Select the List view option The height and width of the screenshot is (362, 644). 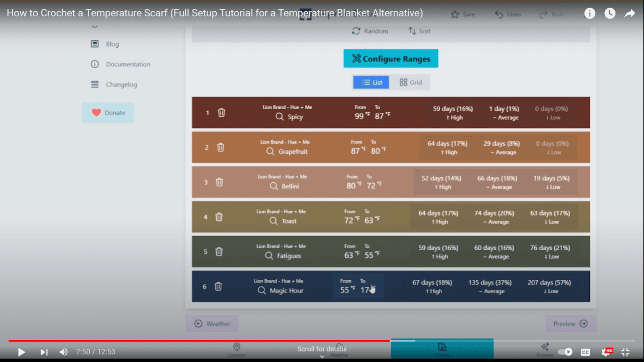(371, 83)
